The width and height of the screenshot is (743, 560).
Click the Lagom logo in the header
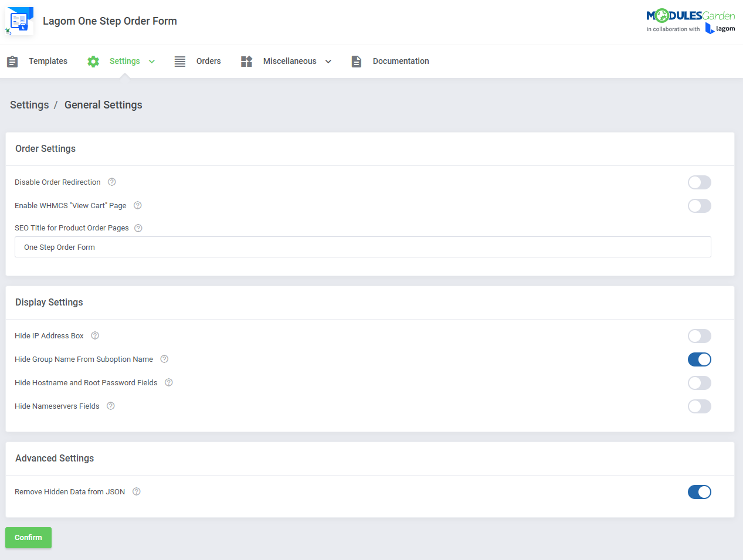720,29
